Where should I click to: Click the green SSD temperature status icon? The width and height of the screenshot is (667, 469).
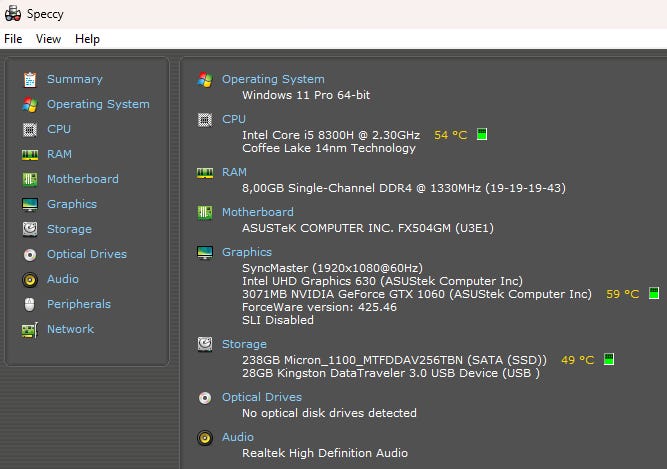tap(609, 359)
